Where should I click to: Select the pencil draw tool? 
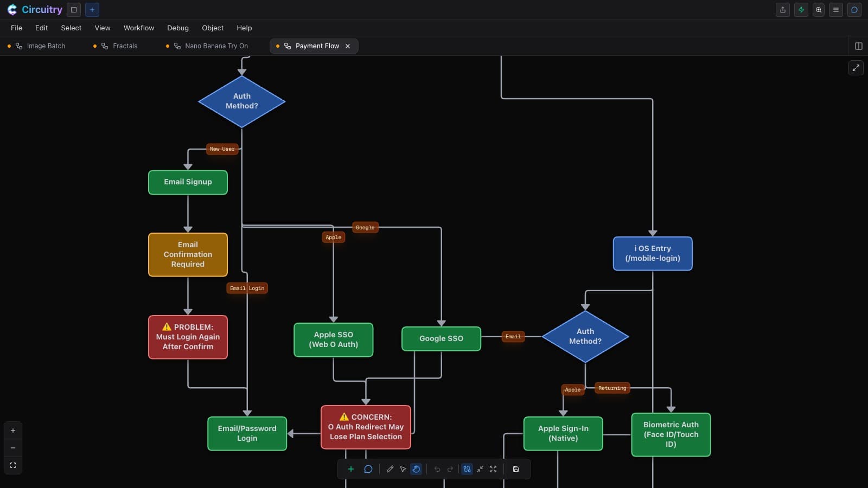tap(390, 469)
